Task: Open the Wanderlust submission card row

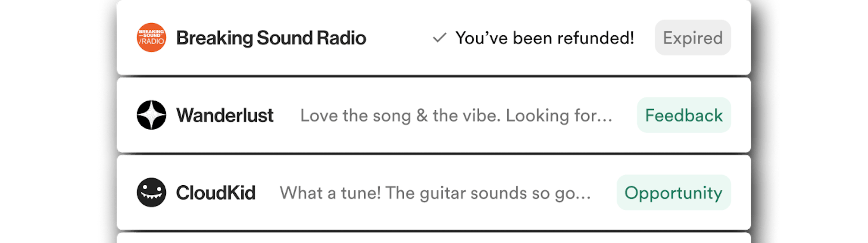Action: pos(434,115)
